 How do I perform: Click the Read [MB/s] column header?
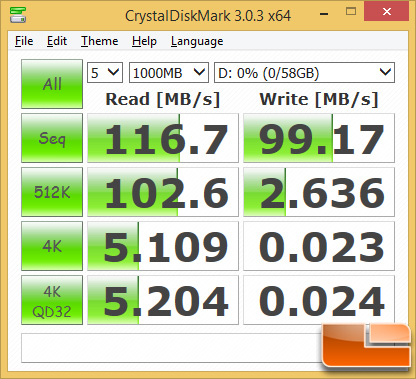163,99
